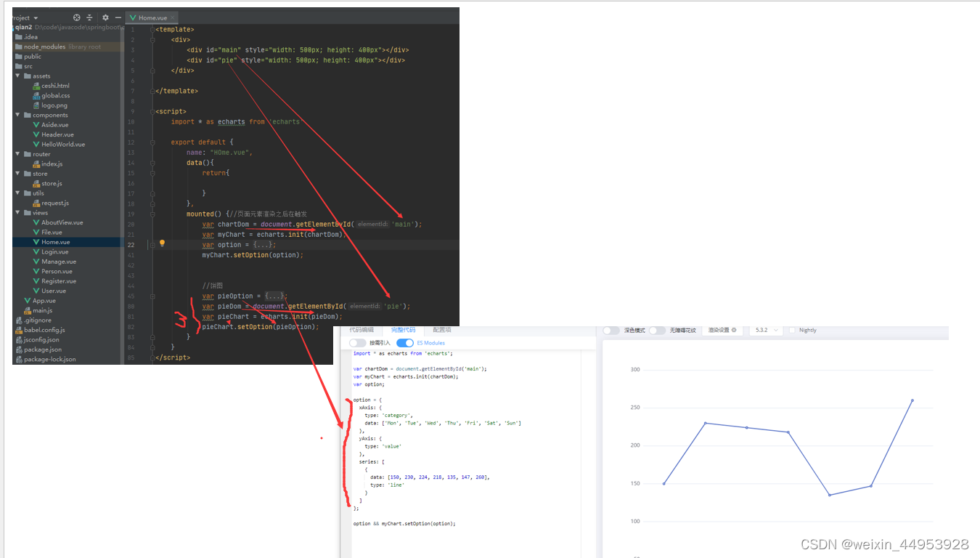
Task: Open the 5.3.2 version dropdown
Action: coord(767,330)
